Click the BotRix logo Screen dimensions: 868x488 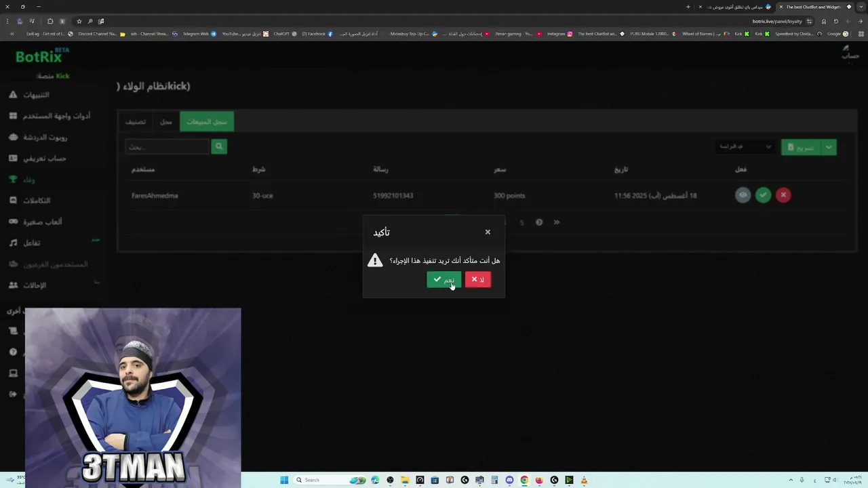[x=42, y=56]
